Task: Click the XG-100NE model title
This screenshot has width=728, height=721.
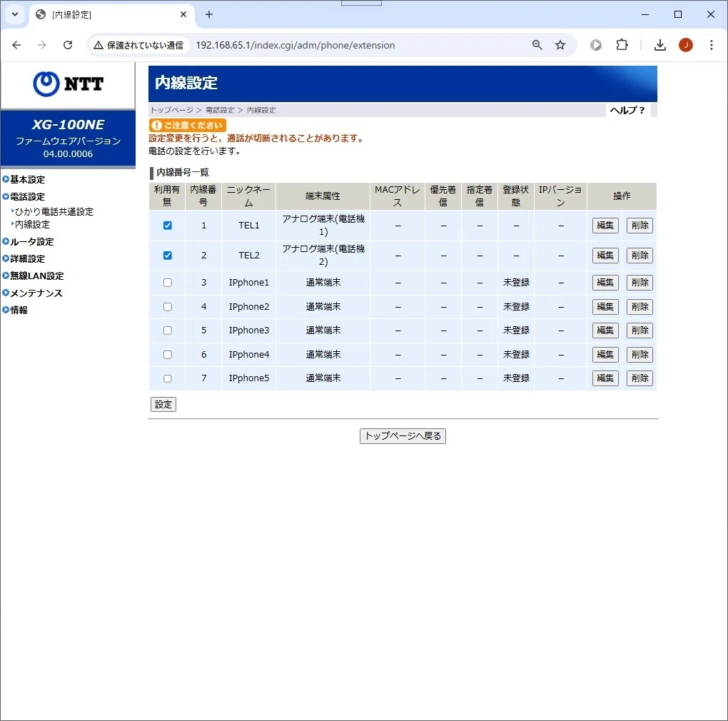Action: tap(69, 125)
